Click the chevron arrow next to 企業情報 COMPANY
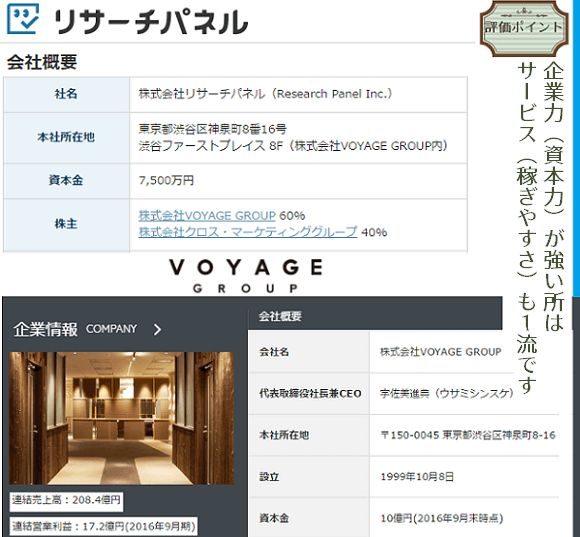Screen dimensions: 580x537 158,329
